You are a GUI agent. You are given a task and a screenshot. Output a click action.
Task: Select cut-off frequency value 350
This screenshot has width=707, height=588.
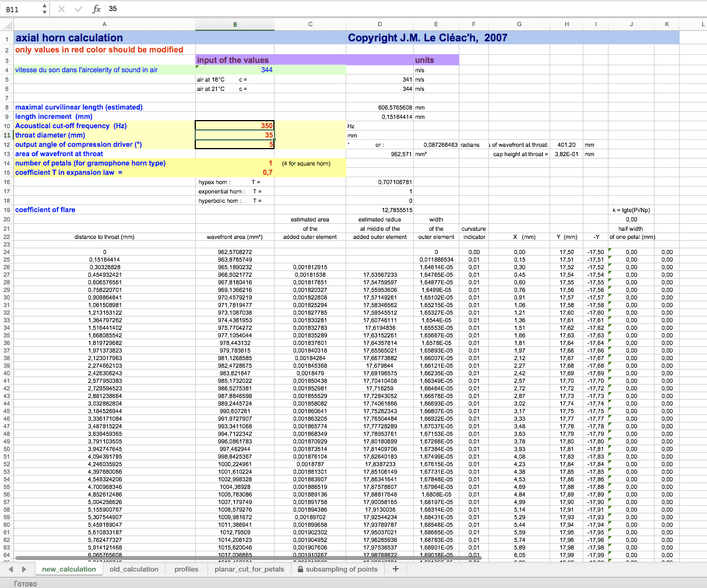235,126
